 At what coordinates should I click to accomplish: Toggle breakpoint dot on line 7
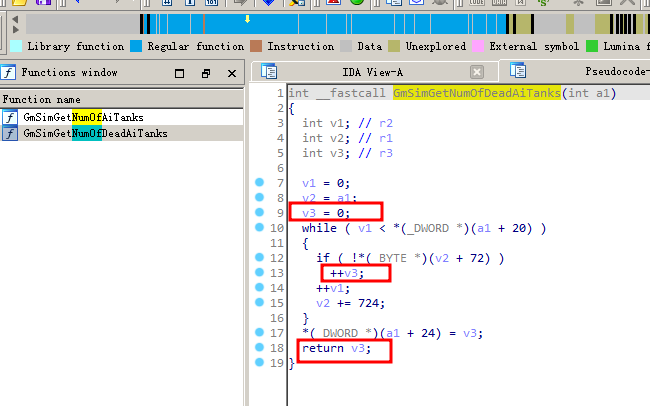tap(260, 182)
